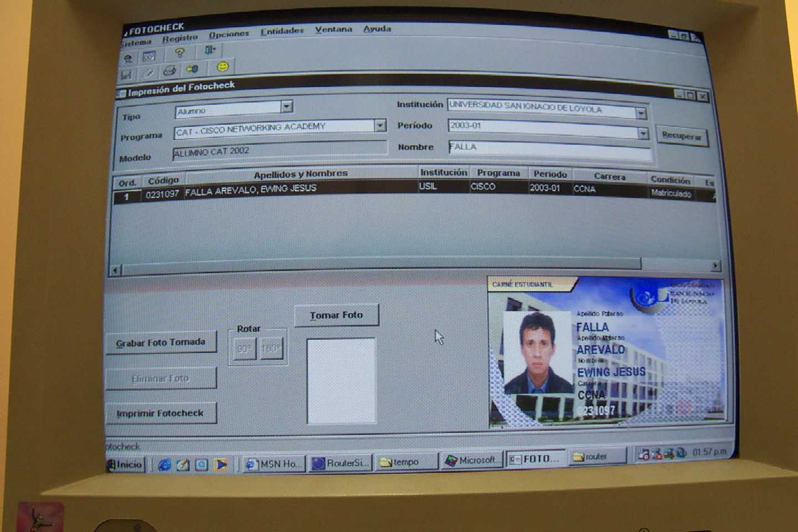Click the empty photo capture preview box
The height and width of the screenshot is (532, 798).
(341, 381)
